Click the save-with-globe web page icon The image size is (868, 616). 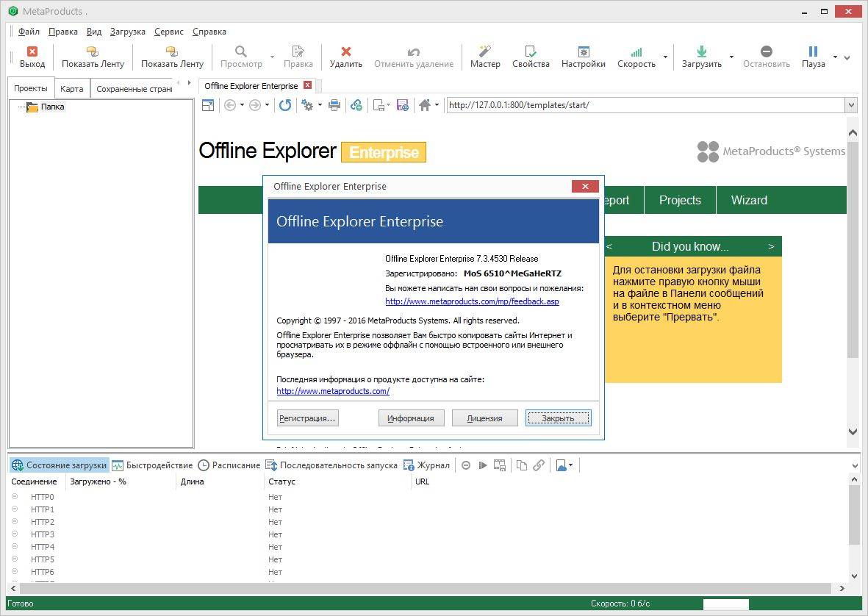point(403,105)
